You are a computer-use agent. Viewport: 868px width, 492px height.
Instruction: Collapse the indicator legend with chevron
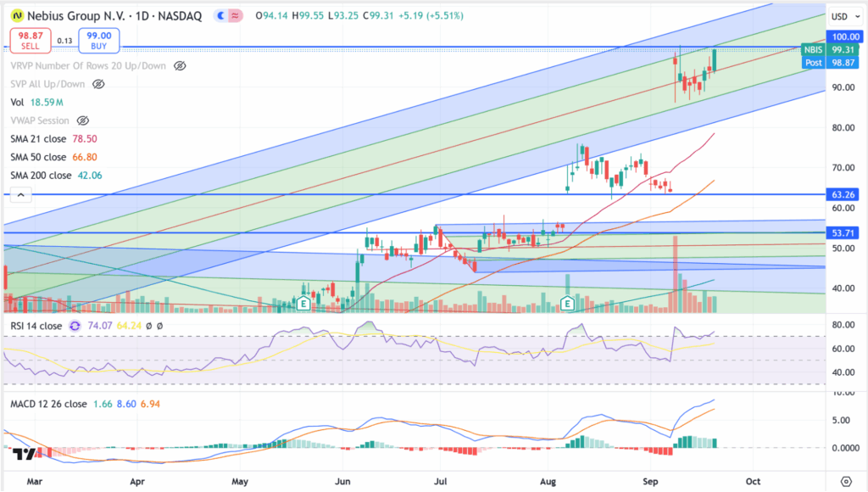[x=20, y=195]
